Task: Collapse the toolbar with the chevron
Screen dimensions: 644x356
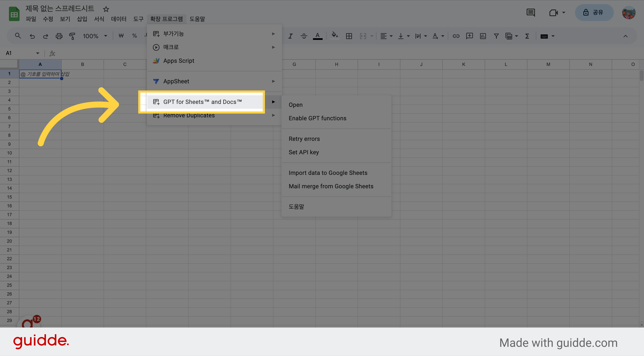Action: click(x=626, y=36)
